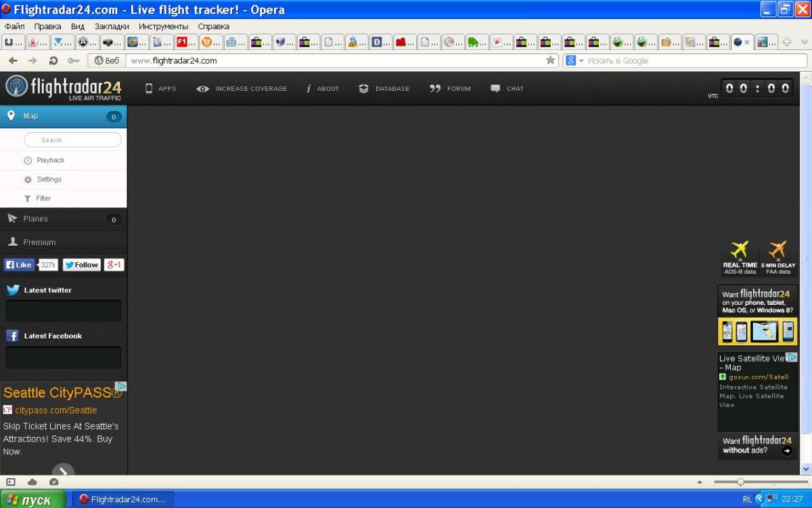This screenshot has width=812, height=508.
Task: Click the zoom slider in status bar
Action: 740,482
